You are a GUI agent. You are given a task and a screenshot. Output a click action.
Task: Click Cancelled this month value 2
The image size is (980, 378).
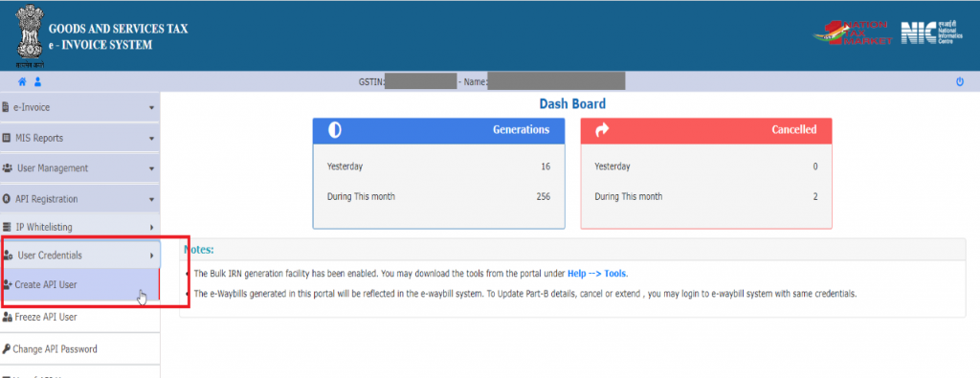[815, 197]
